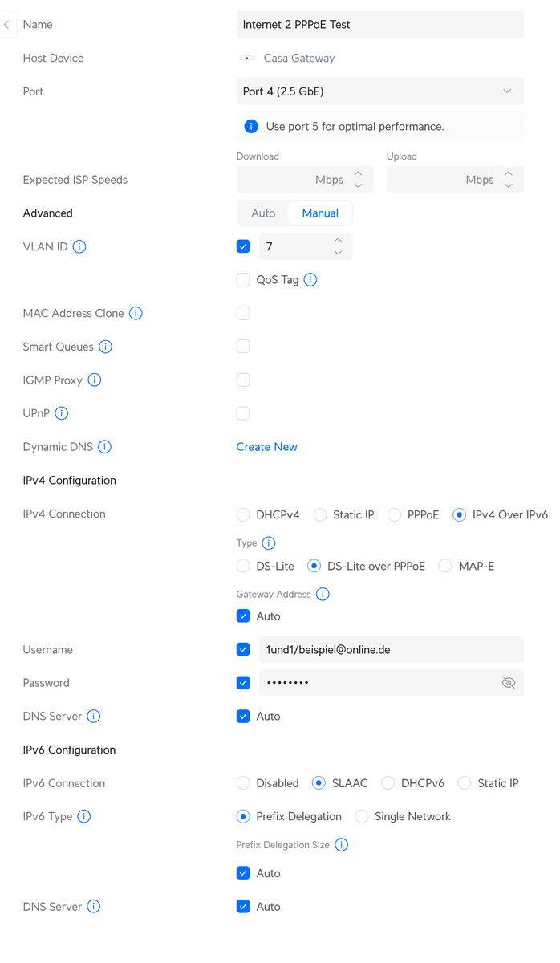Click the IGMP Proxy info icon
Viewport: 560px width, 963px height.
(95, 380)
